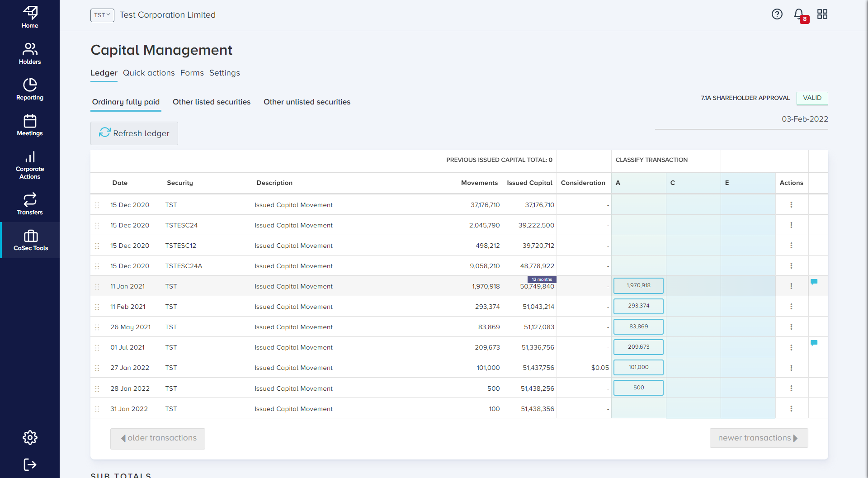Open the Home section
This screenshot has height=478, width=868.
click(x=29, y=16)
